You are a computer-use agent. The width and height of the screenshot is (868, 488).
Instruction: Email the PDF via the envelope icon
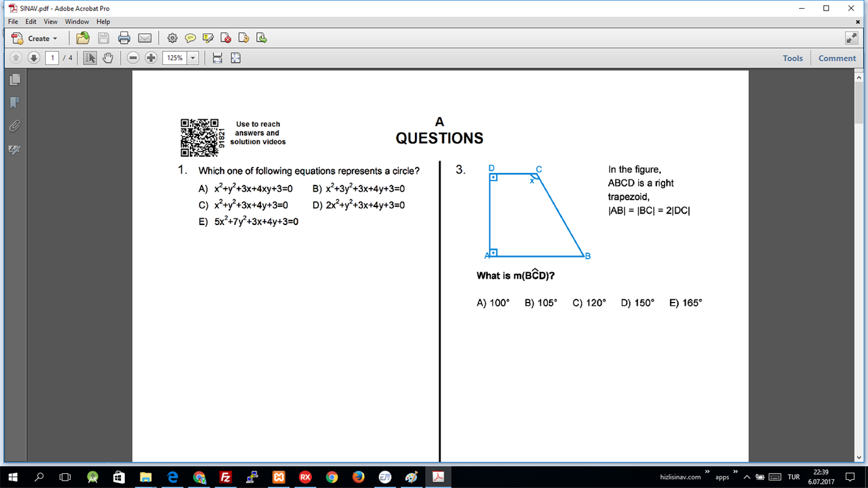[145, 38]
